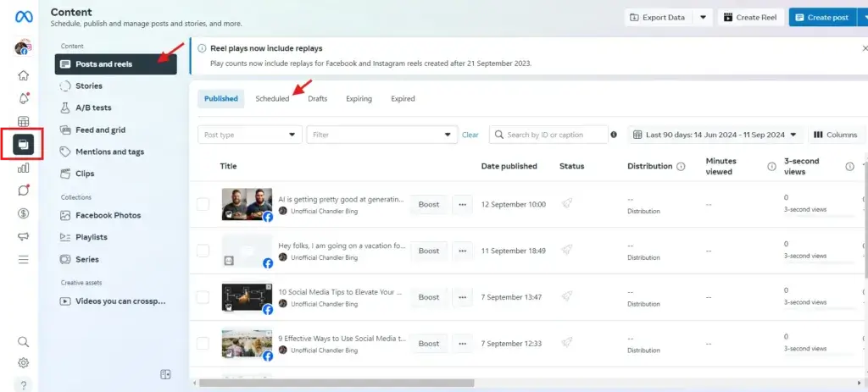Select checkbox for vacation post row
The image size is (868, 392).
(203, 251)
